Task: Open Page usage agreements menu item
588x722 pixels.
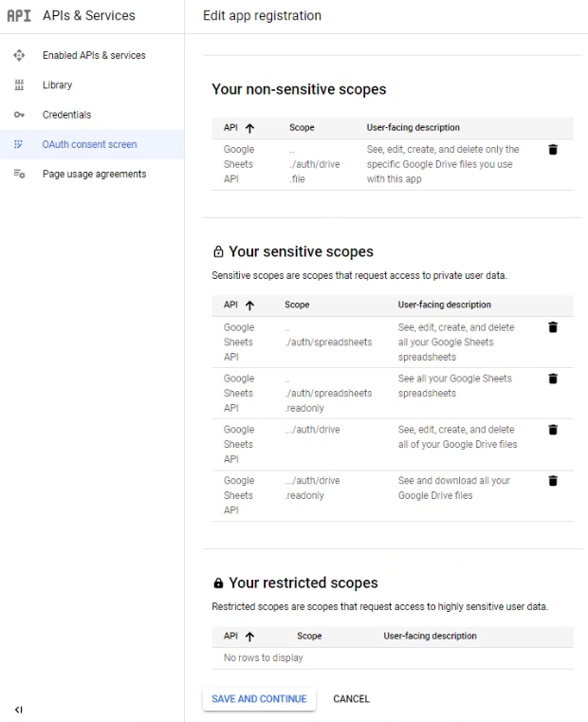Action: 94,174
